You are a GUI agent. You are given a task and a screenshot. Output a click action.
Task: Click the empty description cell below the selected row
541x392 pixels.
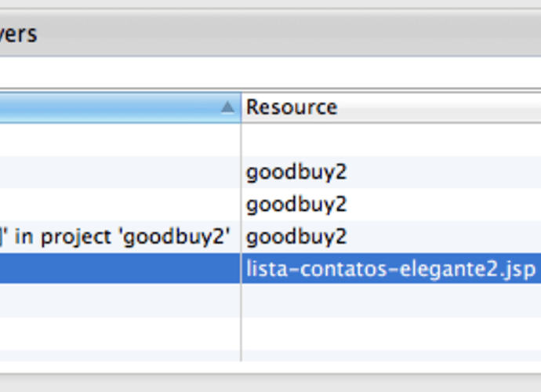pos(120,300)
